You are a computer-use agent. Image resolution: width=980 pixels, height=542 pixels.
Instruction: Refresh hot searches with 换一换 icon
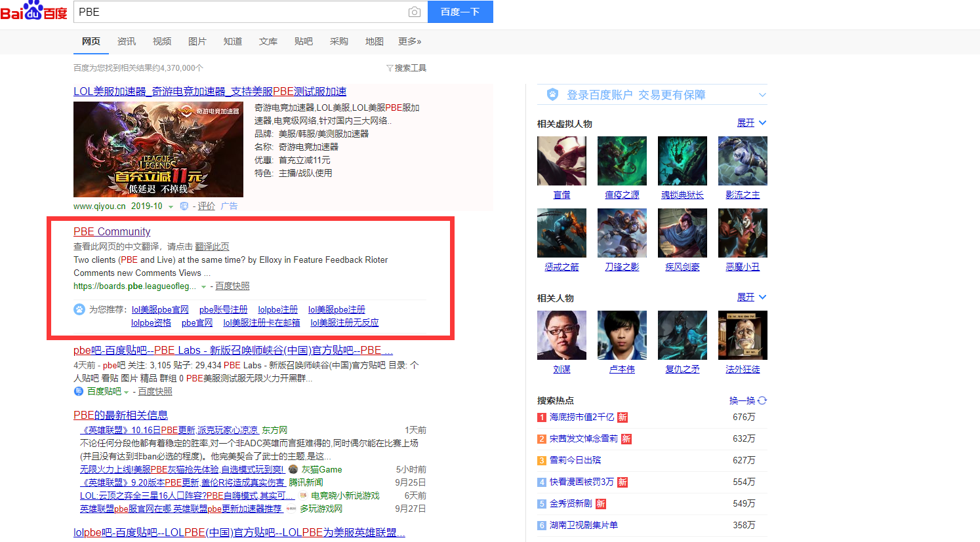pyautogui.click(x=762, y=400)
